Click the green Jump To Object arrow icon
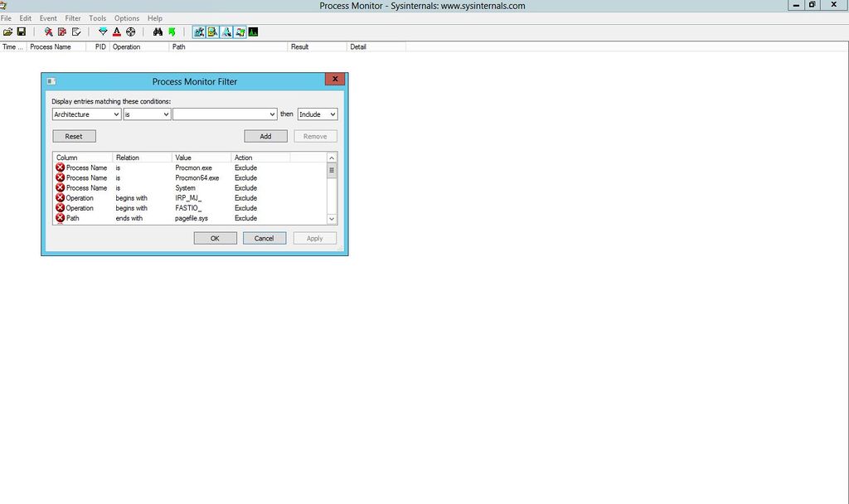 (172, 31)
